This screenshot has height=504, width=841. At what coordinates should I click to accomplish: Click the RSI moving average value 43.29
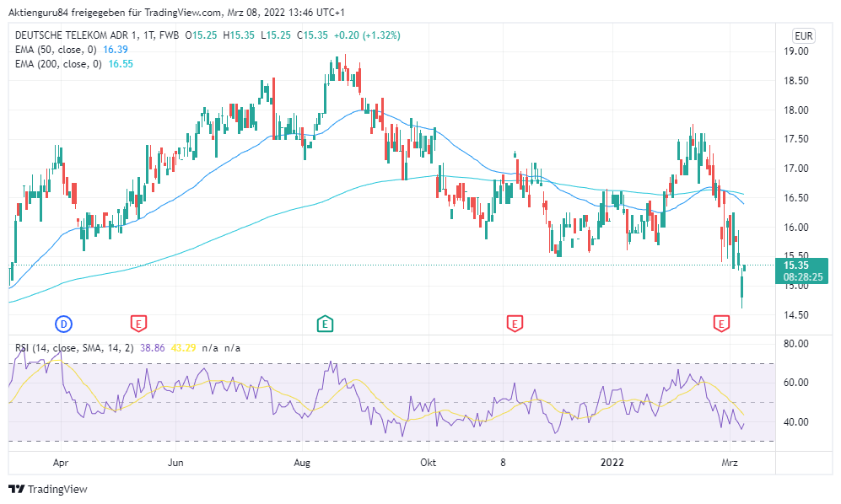point(183,348)
